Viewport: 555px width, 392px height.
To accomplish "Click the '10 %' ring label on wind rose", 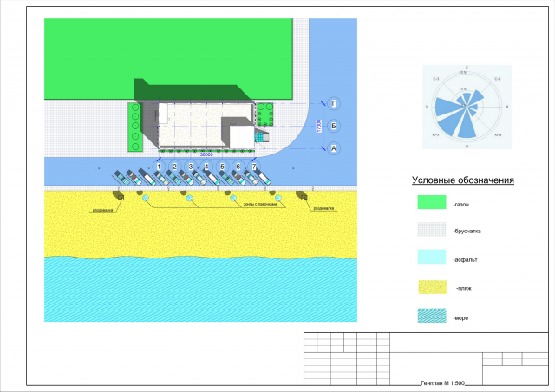I will 463,89.
